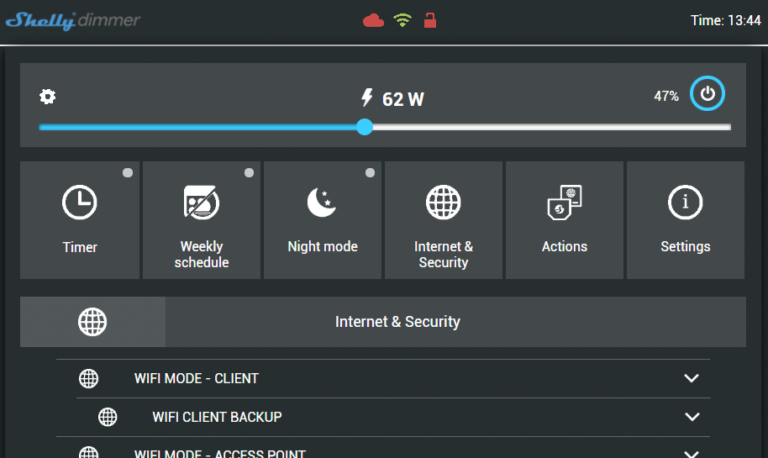Click the lightning bolt power consumption icon
768x458 pixels.
(x=367, y=98)
